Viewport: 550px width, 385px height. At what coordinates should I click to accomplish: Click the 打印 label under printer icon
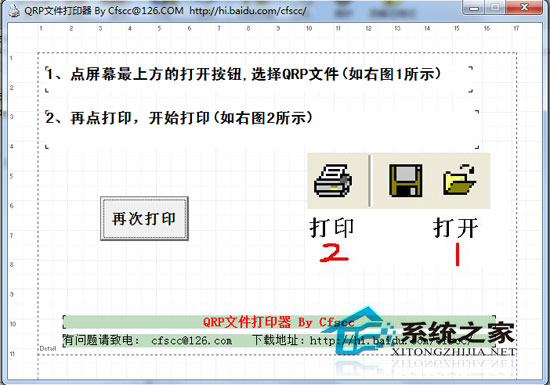(x=332, y=228)
